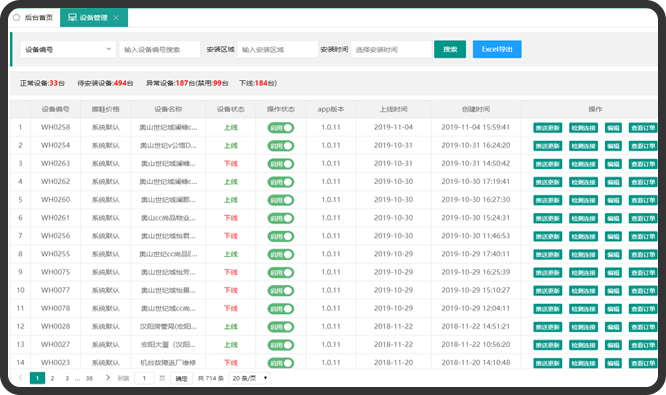Click the green 搜索 button
This screenshot has width=666, height=395.
(450, 49)
